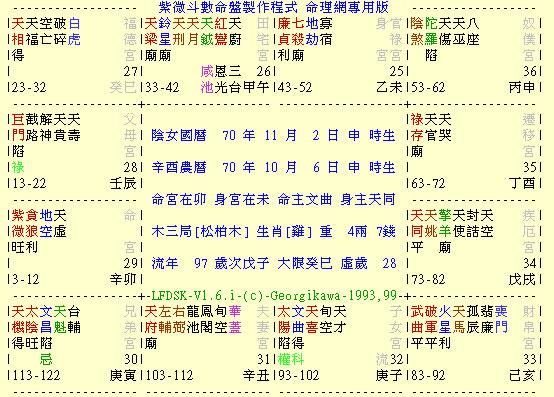Click the red 貪狼 star
This screenshot has width=554, height=397.
(x=32, y=224)
